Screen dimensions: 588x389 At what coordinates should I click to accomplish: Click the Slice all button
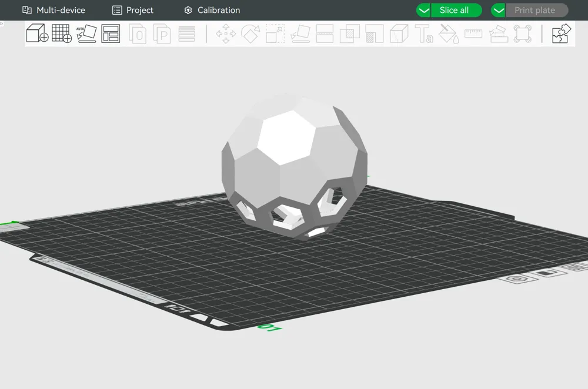tap(456, 10)
